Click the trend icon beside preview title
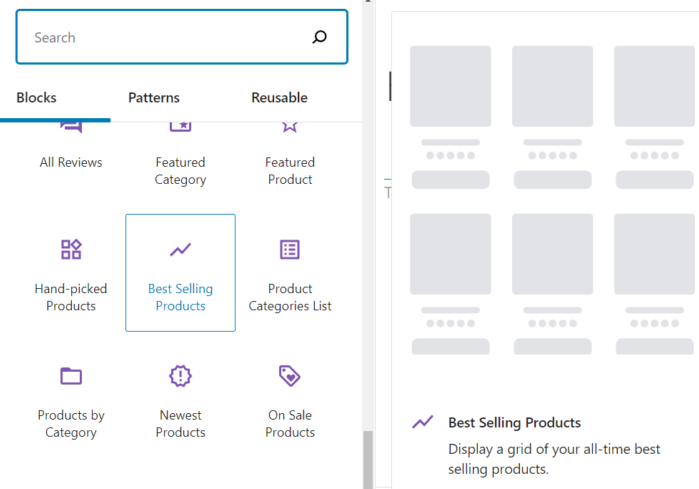 click(423, 423)
